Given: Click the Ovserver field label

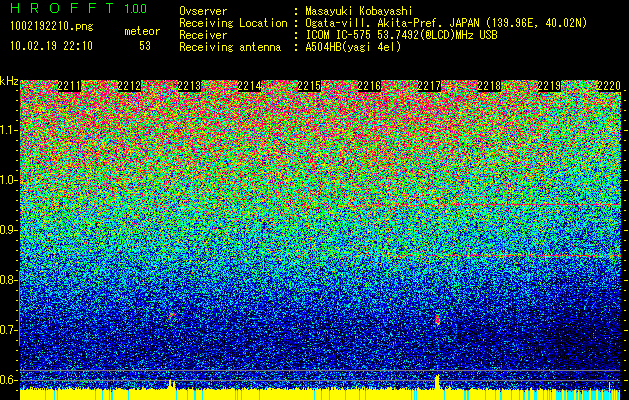Looking at the screenshot, I should click(x=203, y=11).
